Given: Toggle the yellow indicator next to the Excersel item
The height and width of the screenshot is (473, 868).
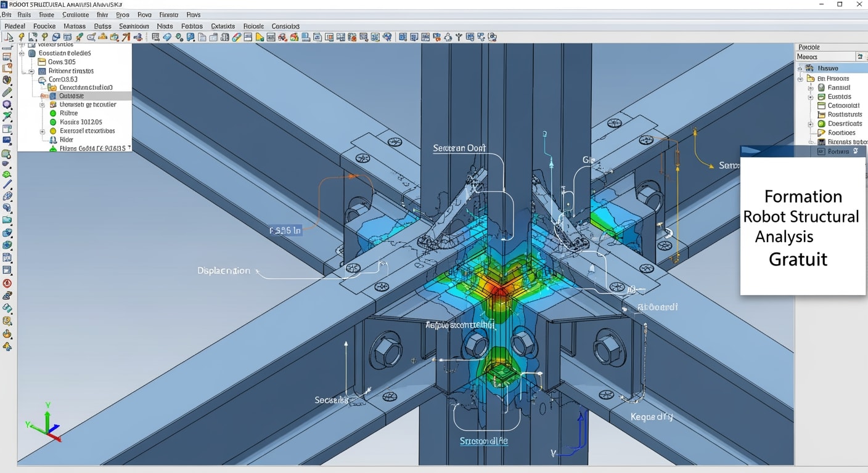Looking at the screenshot, I should pos(54,131).
